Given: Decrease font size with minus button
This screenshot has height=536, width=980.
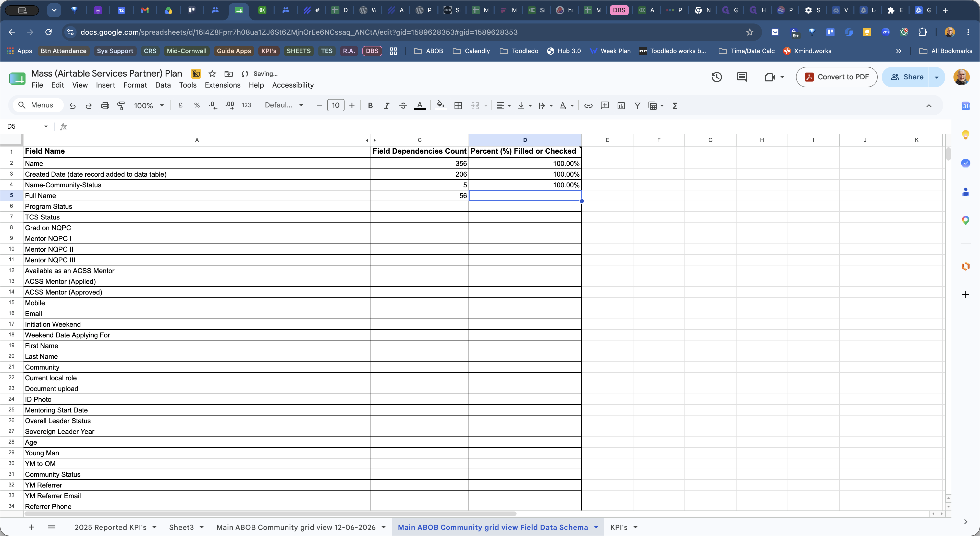Looking at the screenshot, I should [x=319, y=105].
